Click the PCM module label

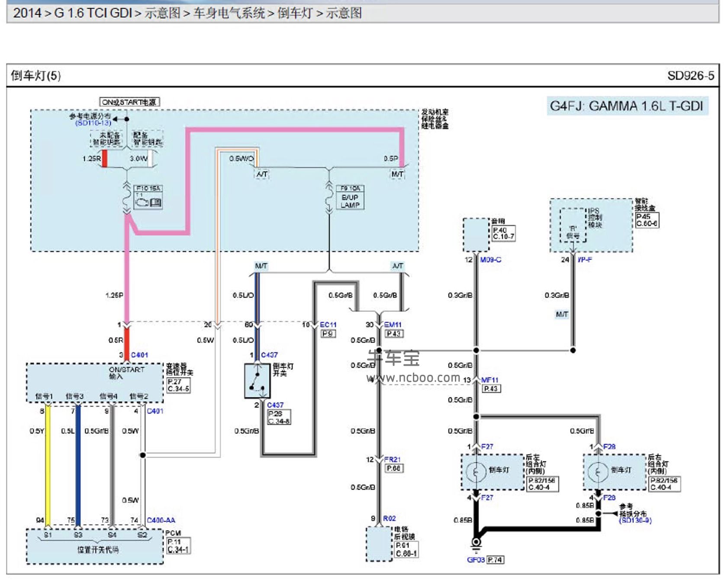173,533
